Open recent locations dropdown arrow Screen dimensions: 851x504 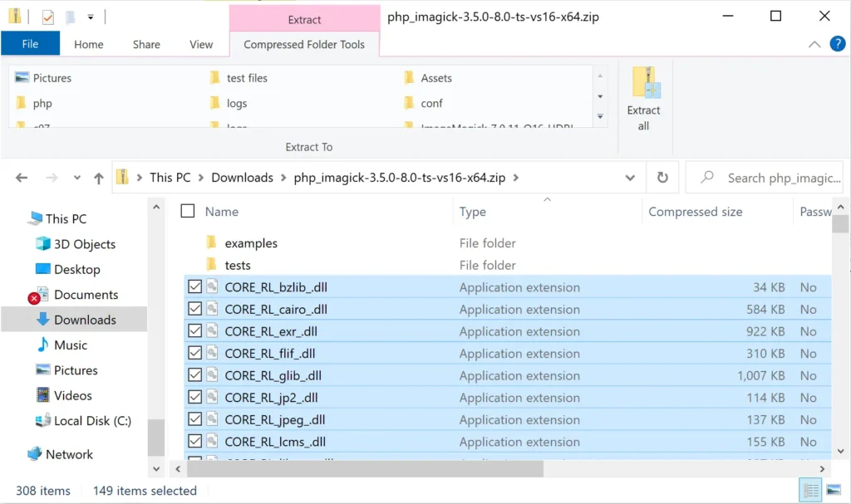coord(77,178)
